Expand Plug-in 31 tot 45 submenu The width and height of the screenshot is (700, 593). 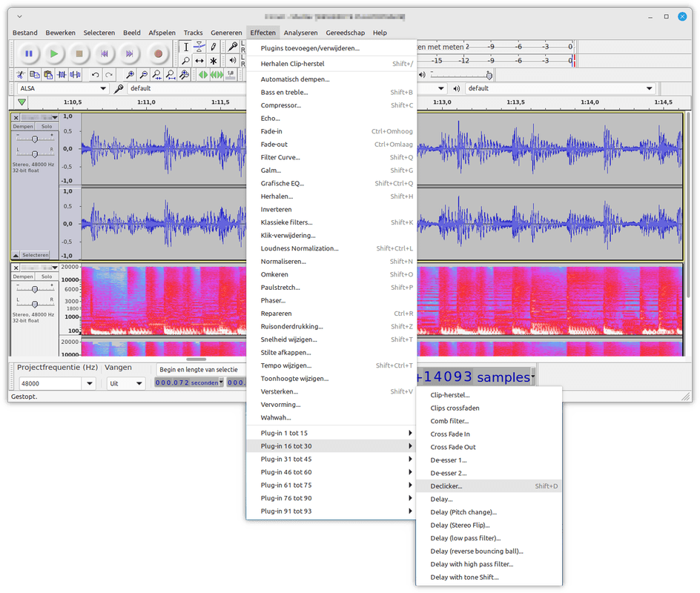coord(331,459)
